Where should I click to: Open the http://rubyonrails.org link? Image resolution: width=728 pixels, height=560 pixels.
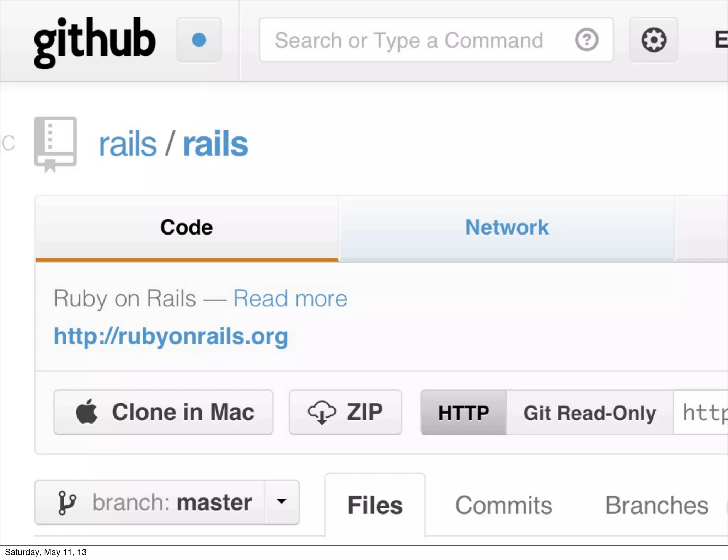coord(171,336)
